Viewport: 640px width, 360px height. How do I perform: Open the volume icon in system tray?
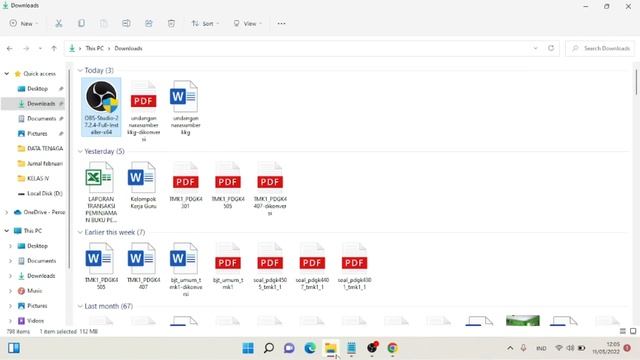(x=570, y=348)
